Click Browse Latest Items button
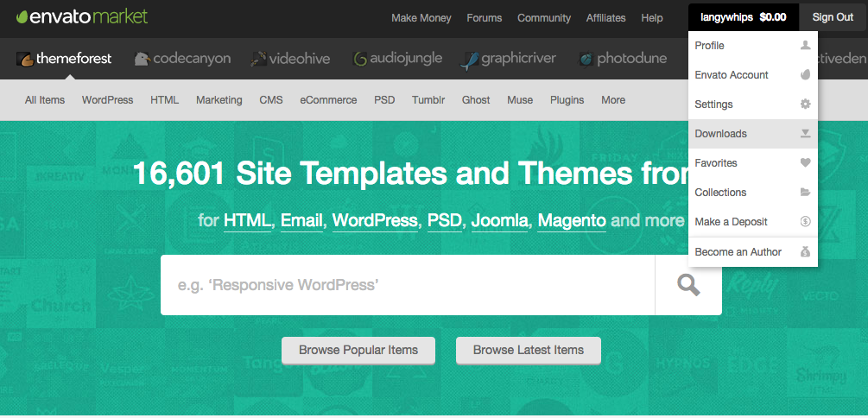Image resolution: width=868 pixels, height=418 pixels. (x=529, y=351)
